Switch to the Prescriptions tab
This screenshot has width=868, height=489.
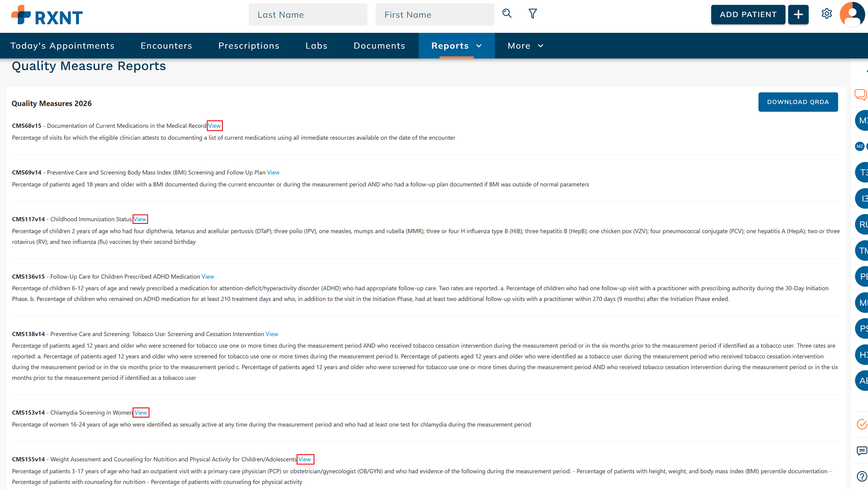(249, 45)
